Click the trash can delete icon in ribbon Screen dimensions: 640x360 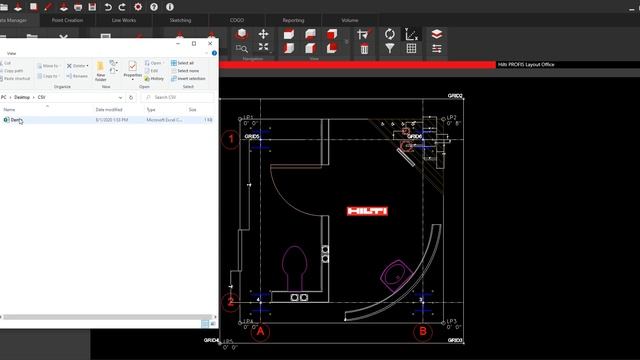click(364, 49)
